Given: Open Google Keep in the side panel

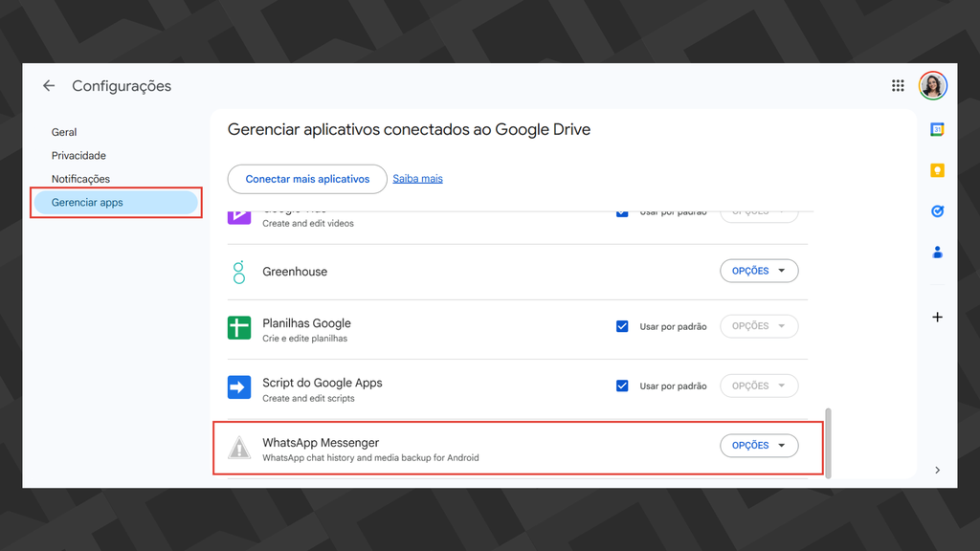Looking at the screenshot, I should pos(937,170).
